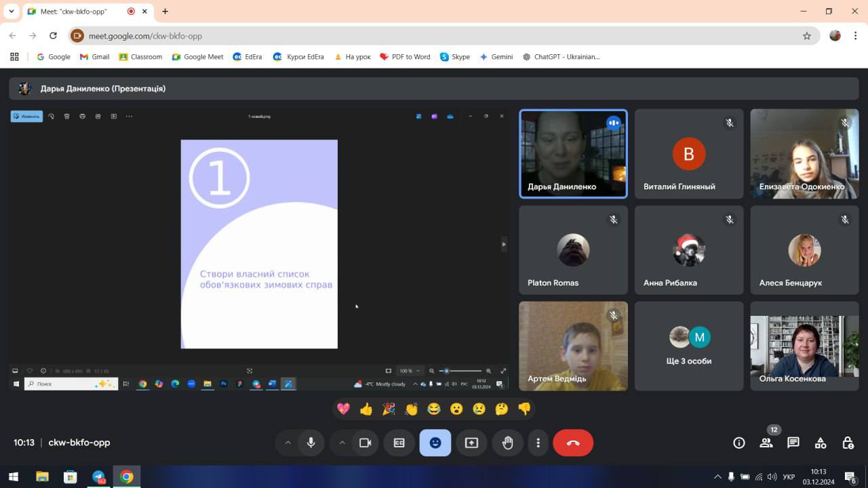The image size is (868, 488).
Task: Raise your hand in the meeting
Action: (507, 443)
